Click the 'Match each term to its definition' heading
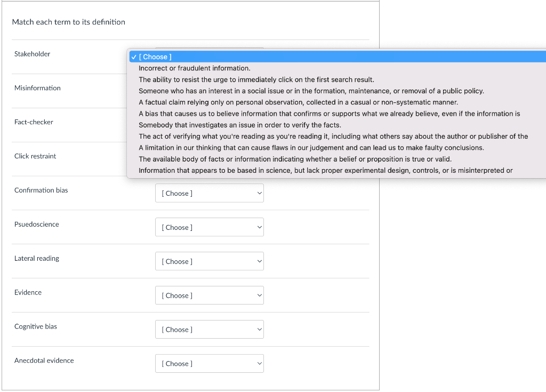The height and width of the screenshot is (392, 546). click(x=68, y=22)
